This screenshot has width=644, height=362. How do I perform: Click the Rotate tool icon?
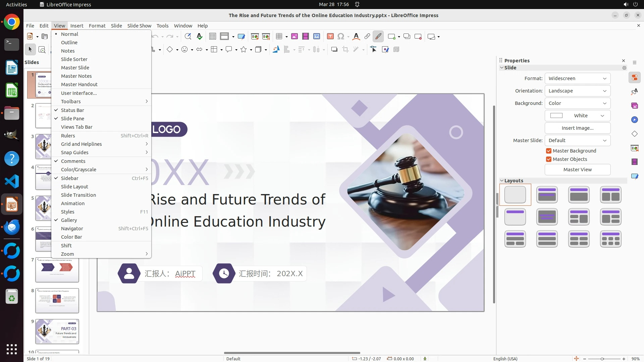click(276, 50)
